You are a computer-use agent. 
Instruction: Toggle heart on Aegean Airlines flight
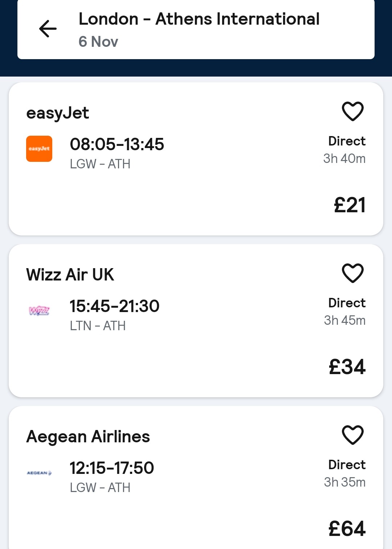[352, 435]
